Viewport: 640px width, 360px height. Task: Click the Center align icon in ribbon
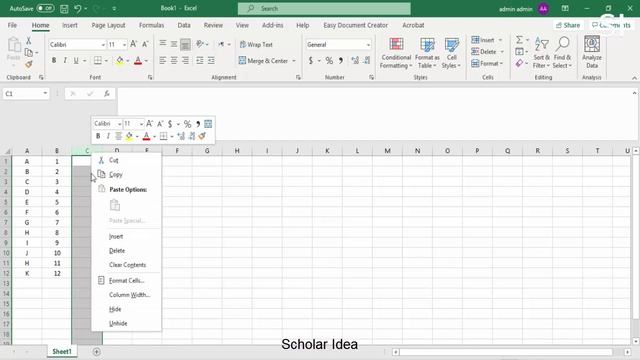tap(174, 60)
